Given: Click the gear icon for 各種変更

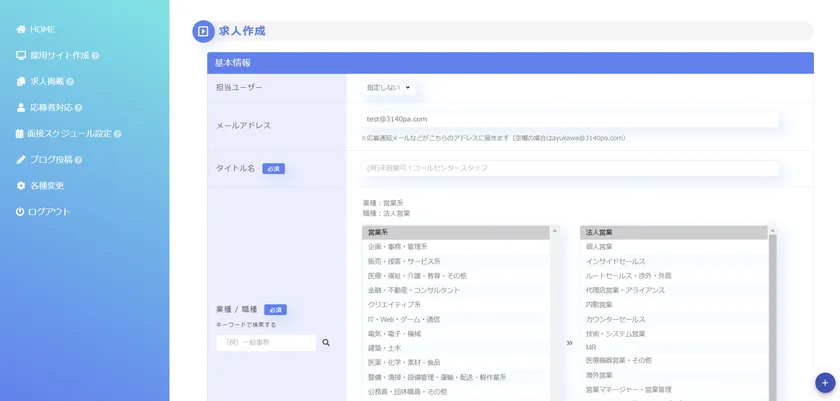Looking at the screenshot, I should tap(21, 186).
